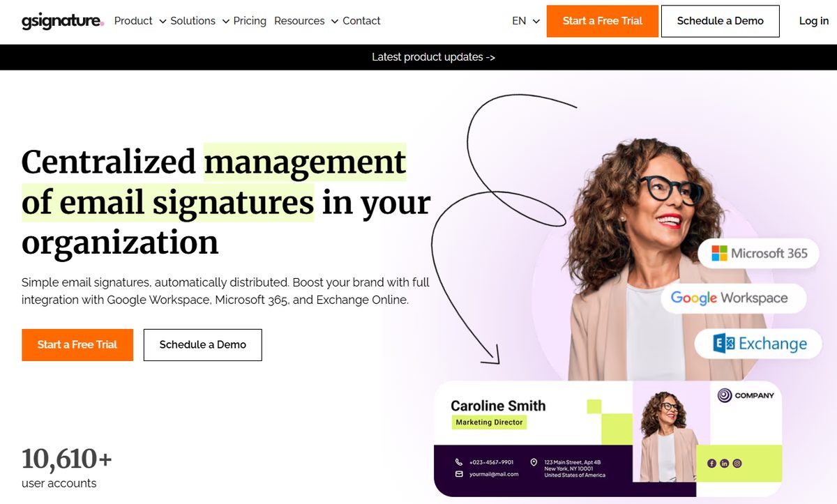Click the spiral Company logo
The width and height of the screenshot is (837, 504).
coord(725,395)
